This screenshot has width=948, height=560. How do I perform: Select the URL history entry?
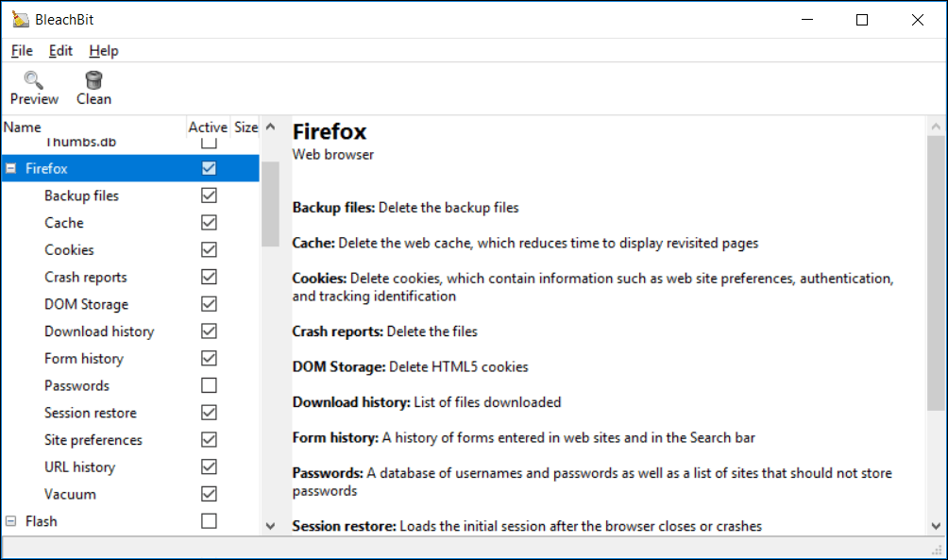[x=80, y=467]
